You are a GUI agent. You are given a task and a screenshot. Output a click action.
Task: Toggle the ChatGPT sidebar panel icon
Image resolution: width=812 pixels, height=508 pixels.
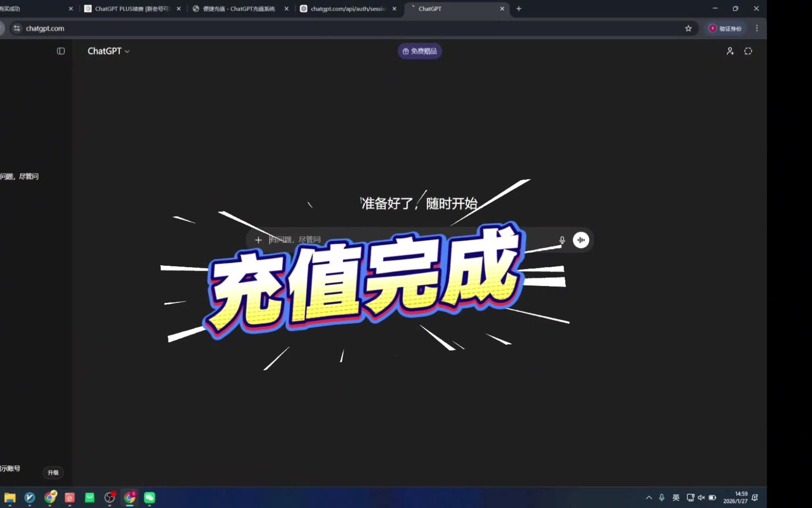pos(61,51)
